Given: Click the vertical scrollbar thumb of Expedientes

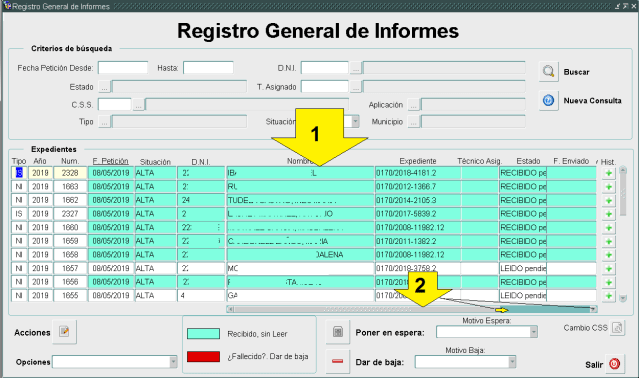Looking at the screenshot, I should [623, 195].
